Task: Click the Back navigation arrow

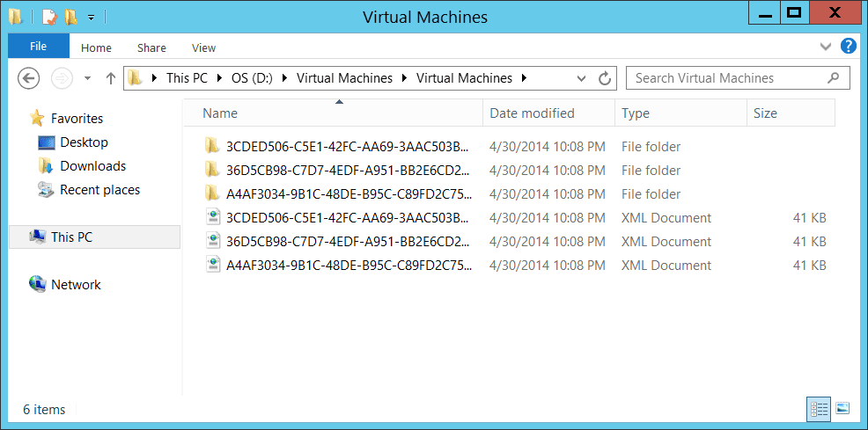Action: tap(28, 78)
